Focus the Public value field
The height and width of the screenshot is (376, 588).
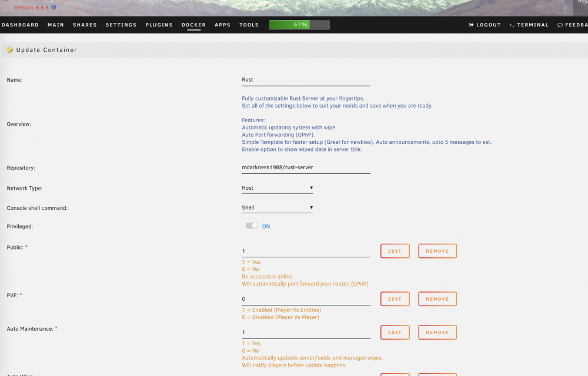tap(306, 251)
